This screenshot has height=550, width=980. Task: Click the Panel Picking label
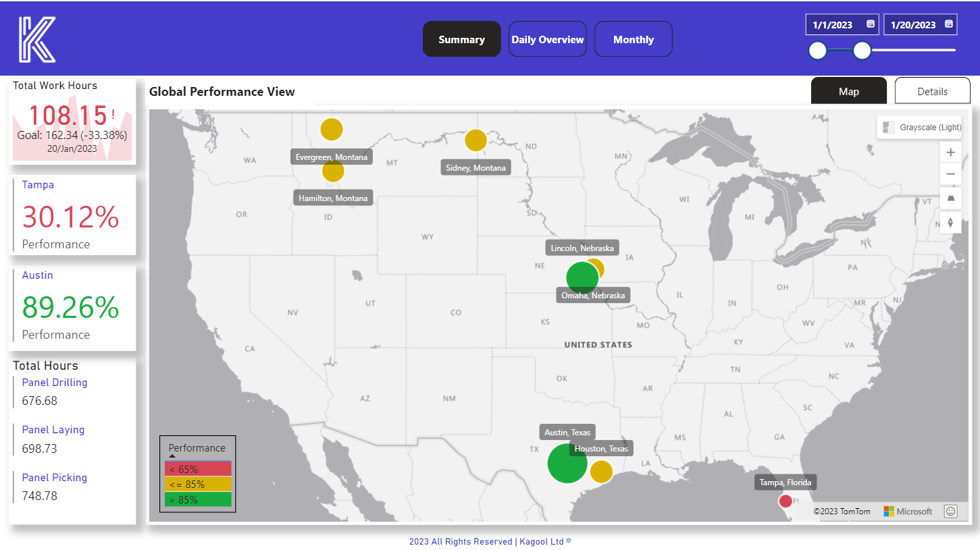[x=55, y=478]
